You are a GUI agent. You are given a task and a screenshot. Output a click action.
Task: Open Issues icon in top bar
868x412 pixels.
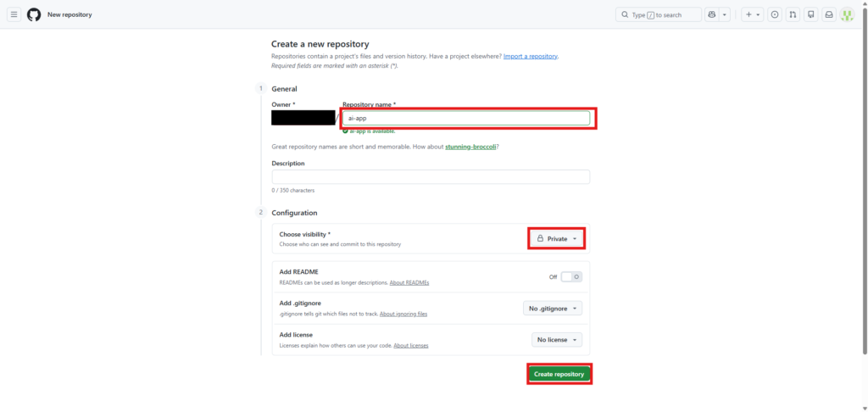(775, 15)
